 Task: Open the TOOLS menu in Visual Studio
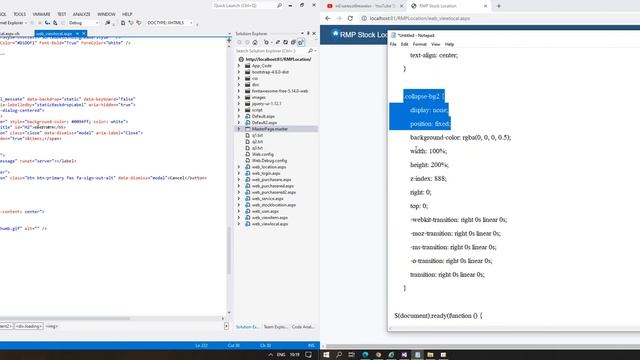20,14
